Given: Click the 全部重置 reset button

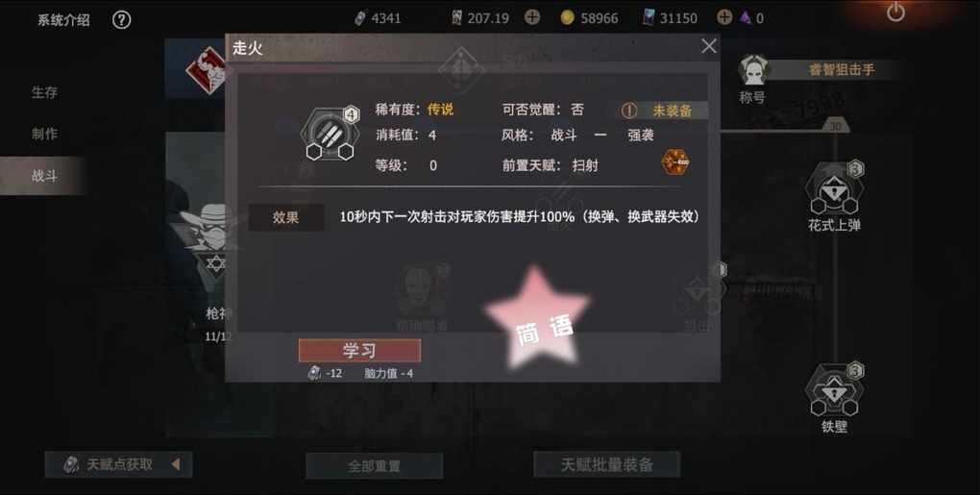Looking at the screenshot, I should pyautogui.click(x=375, y=466).
